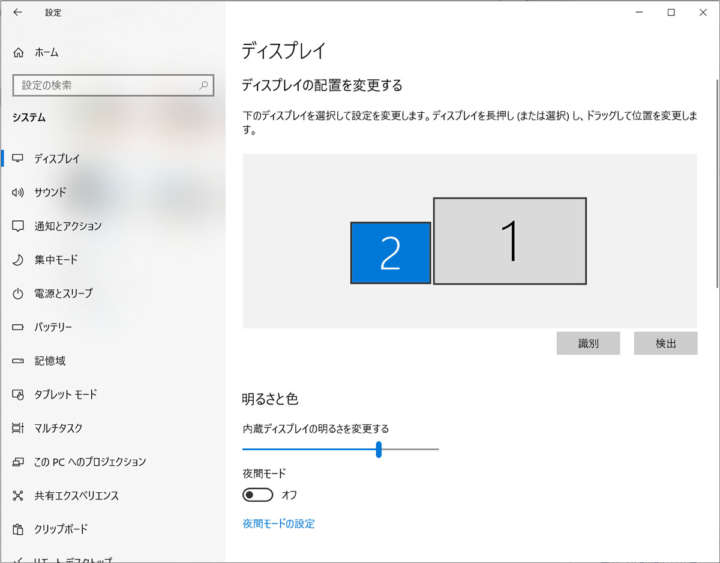Open 集中モード settings
Screen dimensions: 720x563
click(113, 260)
